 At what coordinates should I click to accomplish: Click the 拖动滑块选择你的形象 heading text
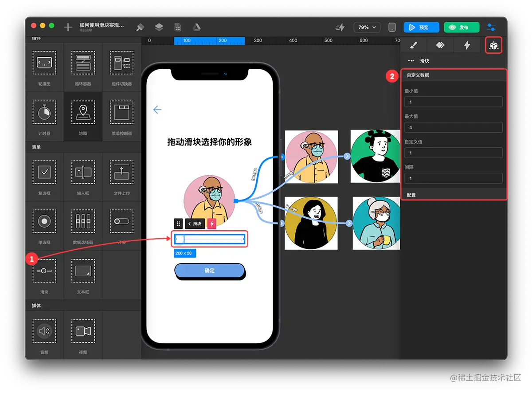pos(209,142)
